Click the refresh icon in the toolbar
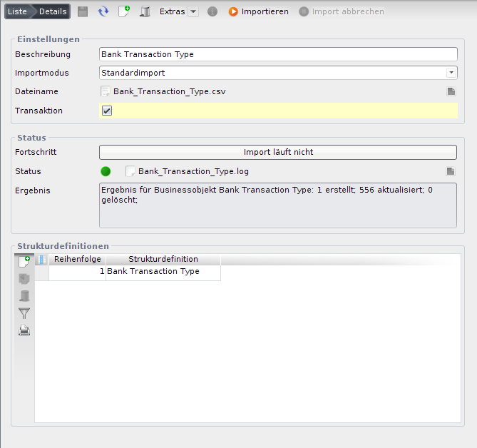Viewport: 477px width, 448px height. pos(103,11)
